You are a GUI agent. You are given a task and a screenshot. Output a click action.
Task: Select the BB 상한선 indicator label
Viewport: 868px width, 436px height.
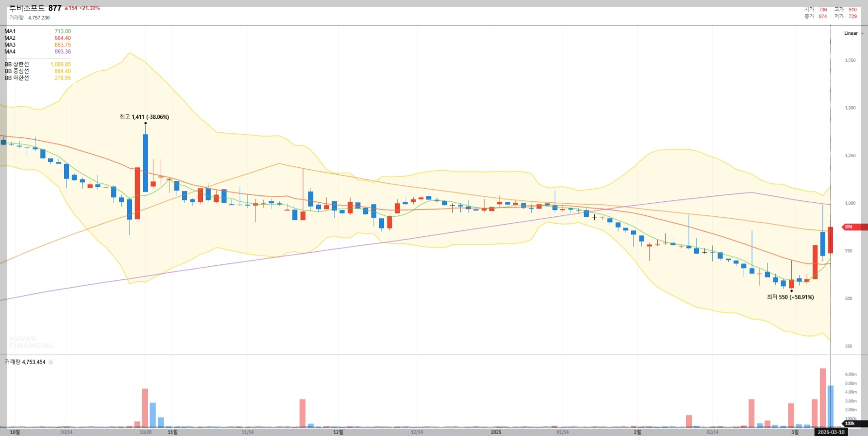(x=17, y=65)
